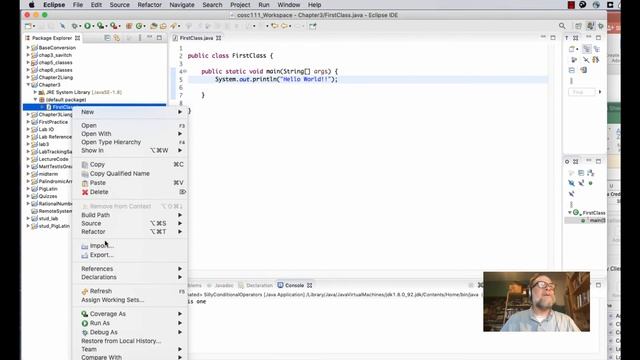Image resolution: width=640 pixels, height=360 pixels.
Task: Select the PigLatin project
Action: pos(48,189)
